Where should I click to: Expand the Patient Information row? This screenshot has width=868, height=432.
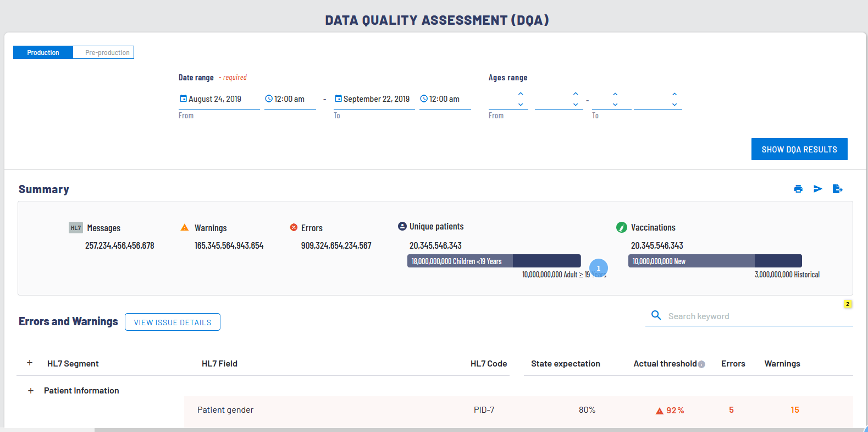pyautogui.click(x=31, y=391)
